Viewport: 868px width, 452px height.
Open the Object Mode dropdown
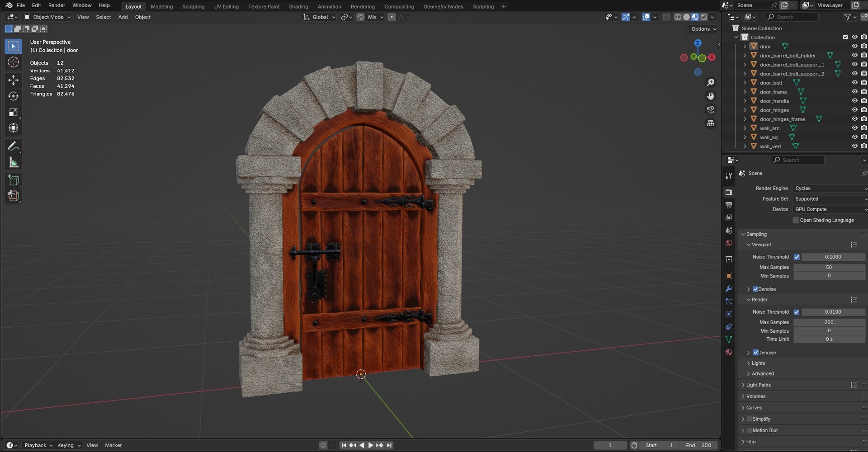click(47, 17)
